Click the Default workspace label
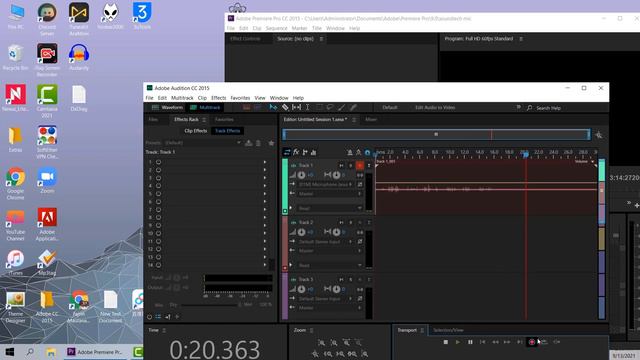Image resolution: width=640 pixels, height=360 pixels. click(390, 108)
